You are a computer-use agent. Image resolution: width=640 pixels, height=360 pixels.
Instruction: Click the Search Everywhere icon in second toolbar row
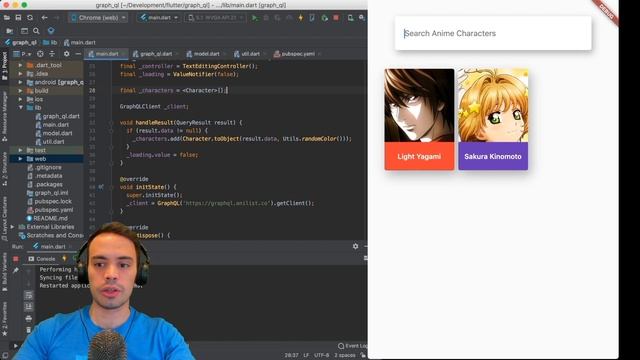click(x=36, y=31)
